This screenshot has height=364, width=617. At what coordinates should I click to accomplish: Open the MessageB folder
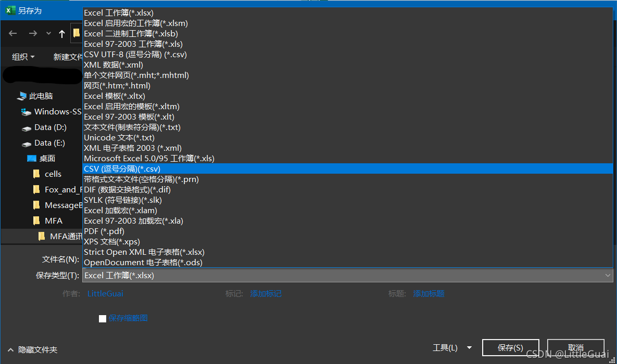[64, 205]
